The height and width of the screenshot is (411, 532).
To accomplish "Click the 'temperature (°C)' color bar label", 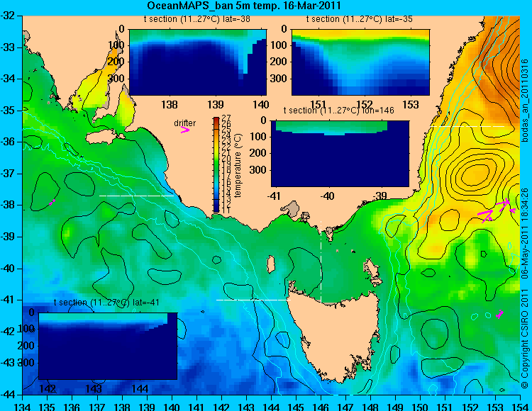I will click(238, 165).
